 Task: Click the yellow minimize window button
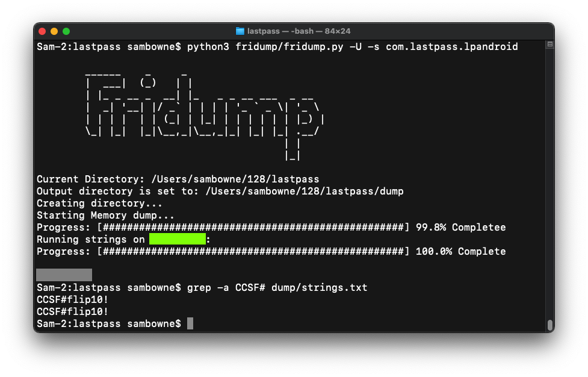[54, 31]
